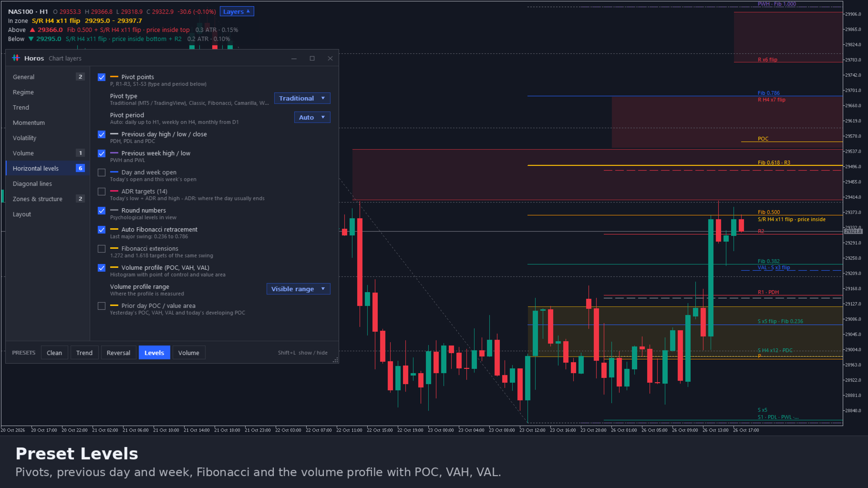Enable Day and week open checkbox

pyautogui.click(x=102, y=173)
